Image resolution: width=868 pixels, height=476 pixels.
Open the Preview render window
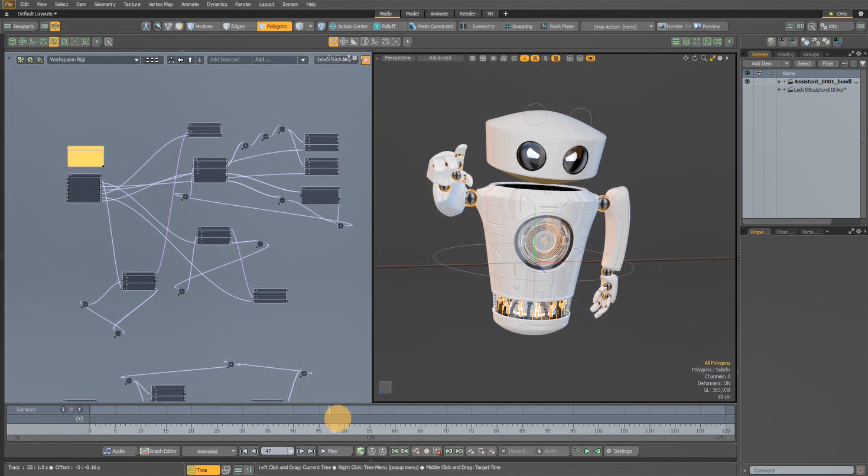(707, 27)
